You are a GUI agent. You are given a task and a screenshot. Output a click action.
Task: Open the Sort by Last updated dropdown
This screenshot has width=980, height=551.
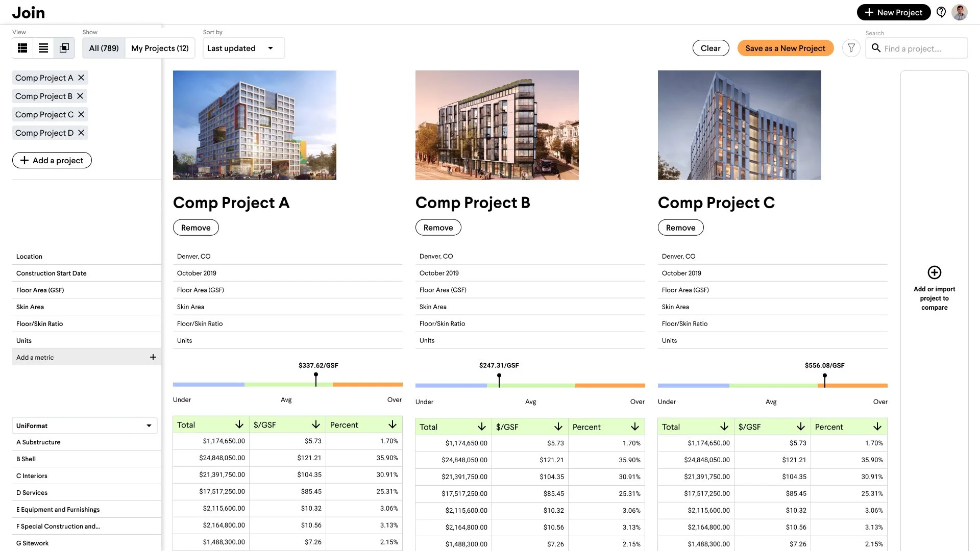pyautogui.click(x=243, y=48)
